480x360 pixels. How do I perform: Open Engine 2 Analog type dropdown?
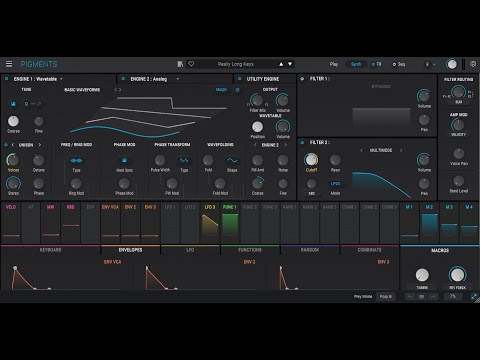point(155,79)
